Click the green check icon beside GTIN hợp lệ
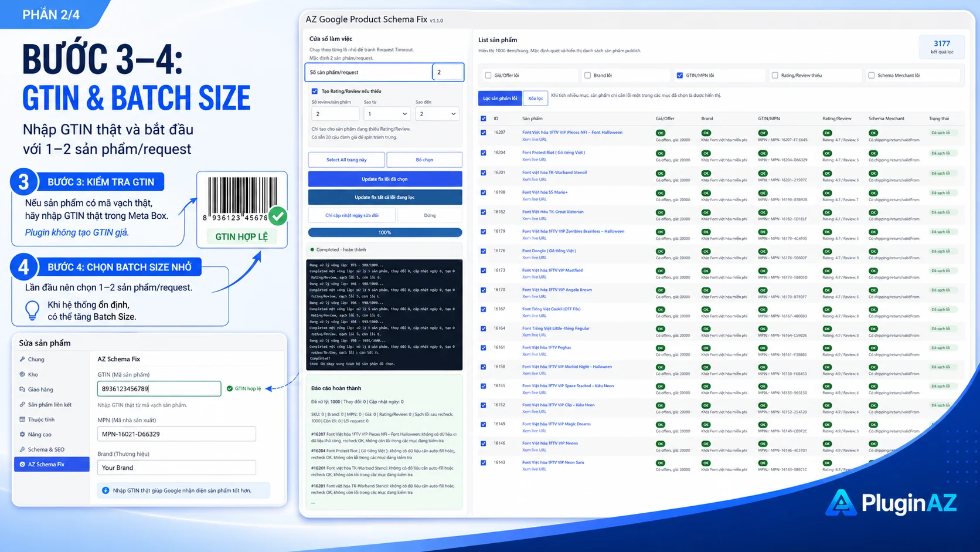The width and height of the screenshot is (980, 552). [230, 388]
